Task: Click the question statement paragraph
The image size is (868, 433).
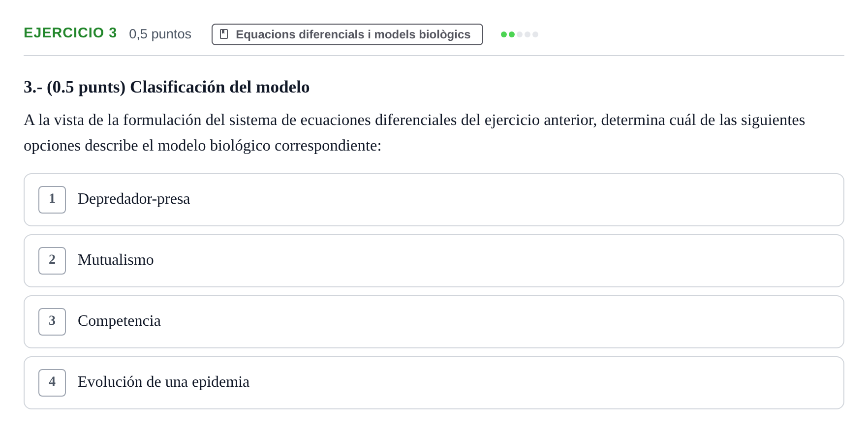Action: [x=414, y=133]
